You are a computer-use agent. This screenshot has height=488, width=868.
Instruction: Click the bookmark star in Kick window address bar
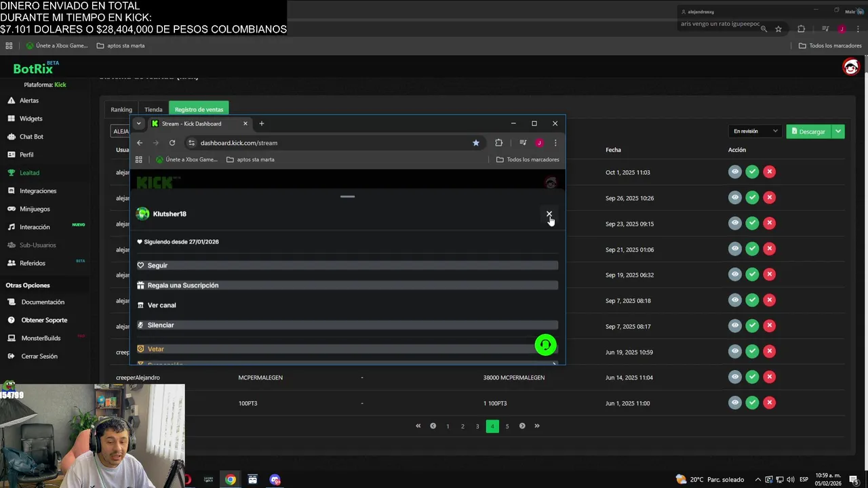(x=476, y=143)
